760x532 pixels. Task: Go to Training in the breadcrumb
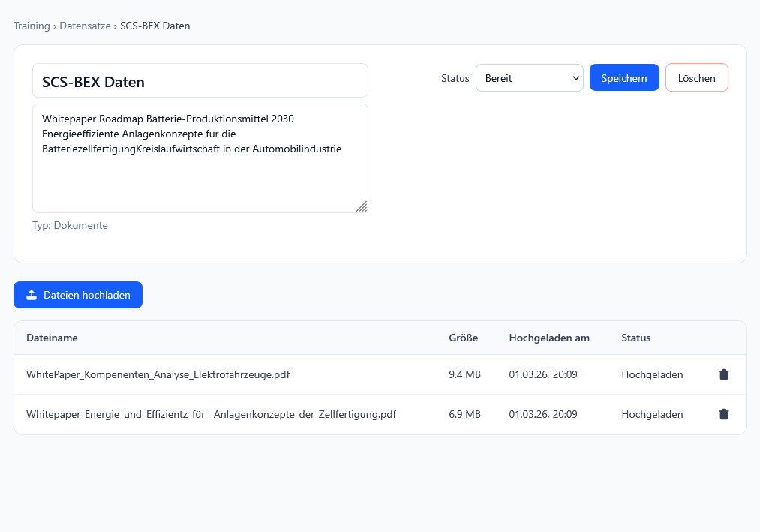pyautogui.click(x=32, y=26)
